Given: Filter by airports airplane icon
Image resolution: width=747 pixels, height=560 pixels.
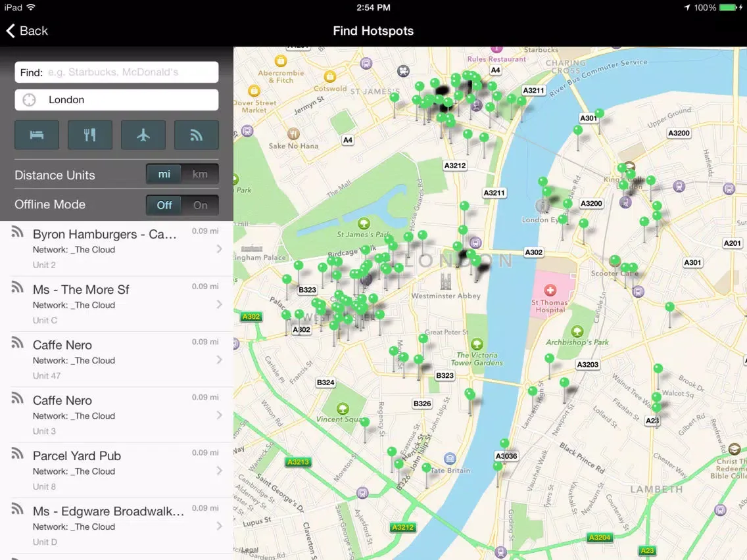Looking at the screenshot, I should 143,135.
